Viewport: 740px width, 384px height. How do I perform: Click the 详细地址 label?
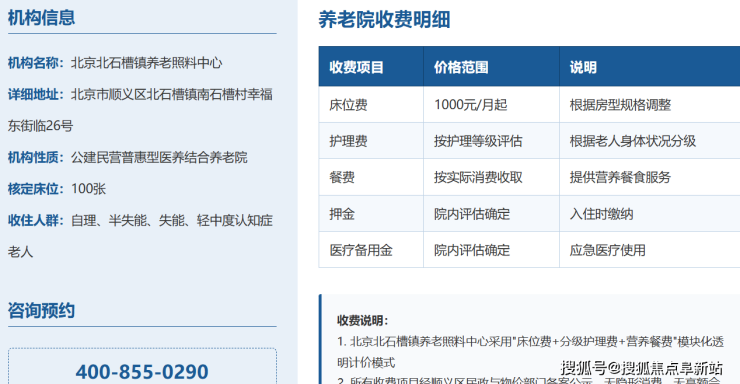[x=35, y=94]
